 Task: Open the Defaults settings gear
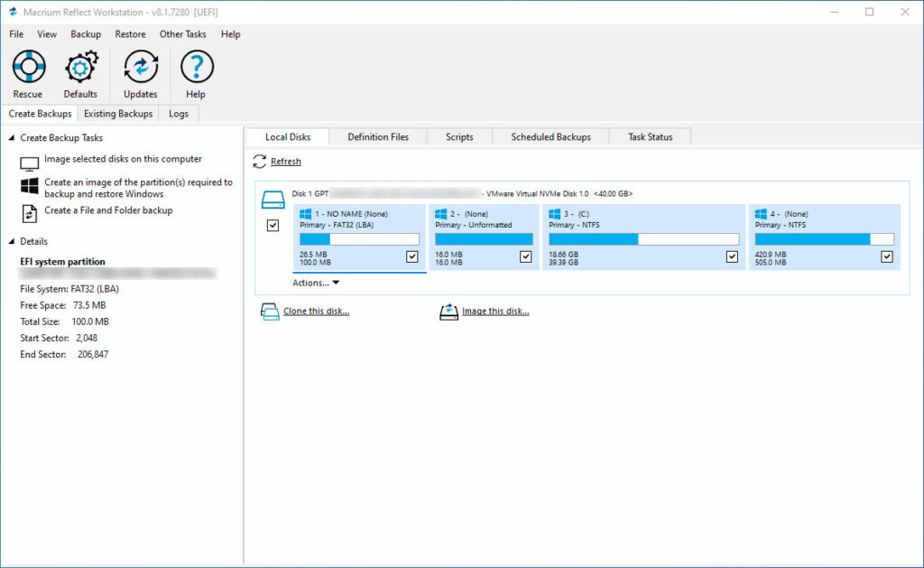tap(80, 74)
